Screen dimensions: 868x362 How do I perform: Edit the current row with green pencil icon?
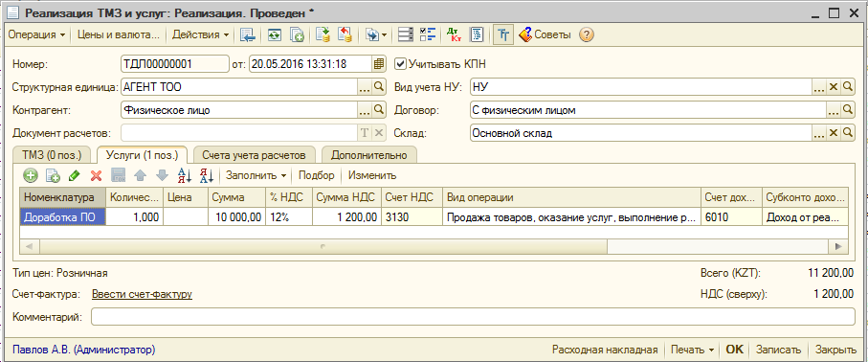click(x=75, y=176)
